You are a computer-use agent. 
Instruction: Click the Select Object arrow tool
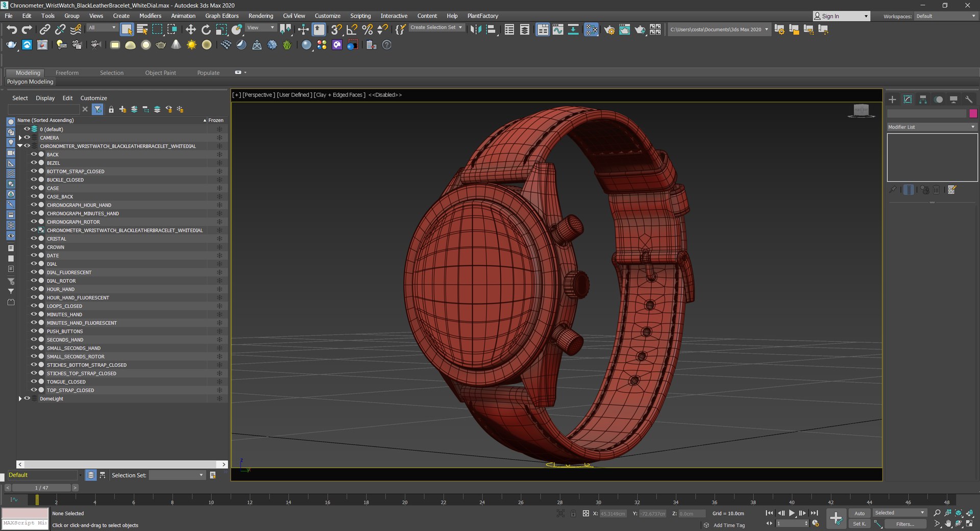(127, 30)
